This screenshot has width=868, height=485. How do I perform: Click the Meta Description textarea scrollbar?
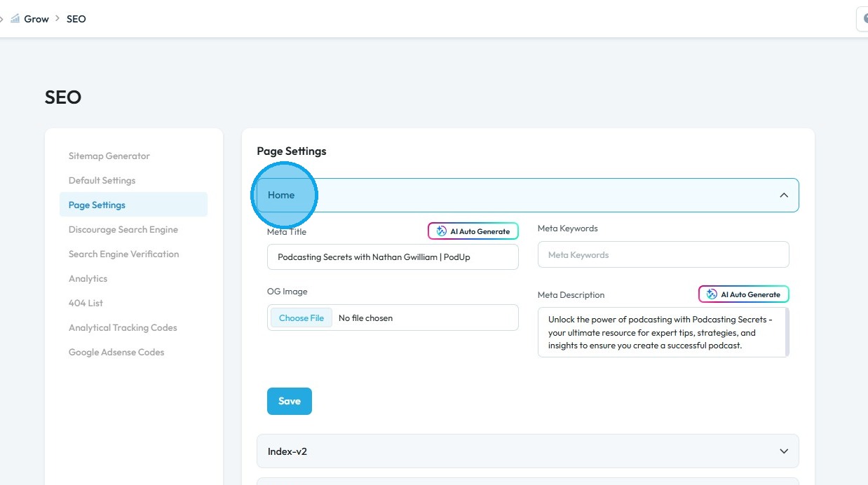tap(787, 332)
